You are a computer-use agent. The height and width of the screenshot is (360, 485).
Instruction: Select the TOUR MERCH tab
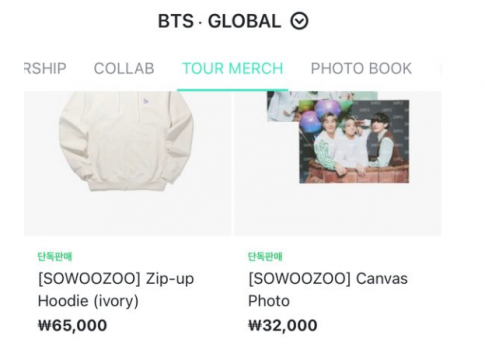click(233, 69)
